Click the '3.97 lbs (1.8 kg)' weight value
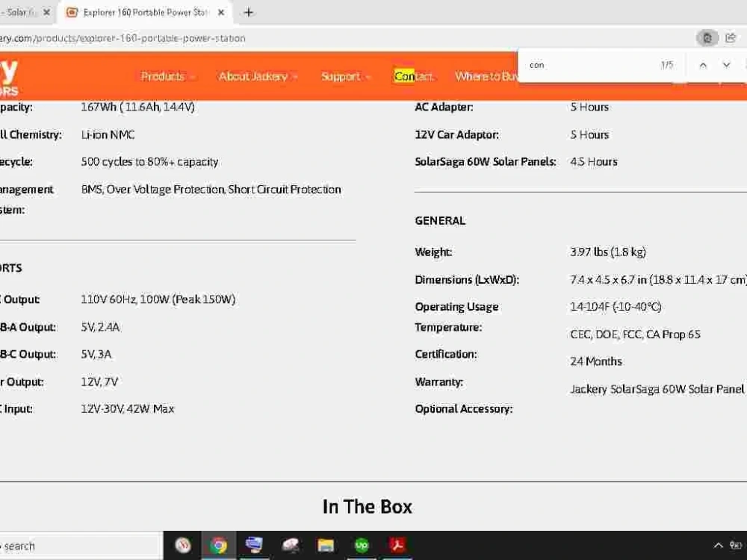747x560 pixels. coord(608,252)
